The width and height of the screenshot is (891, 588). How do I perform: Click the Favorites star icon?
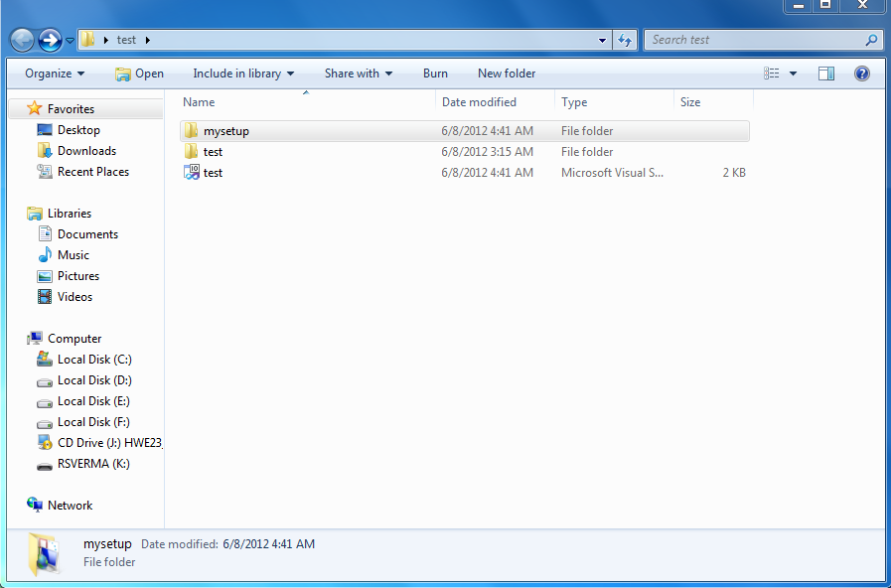pos(35,108)
